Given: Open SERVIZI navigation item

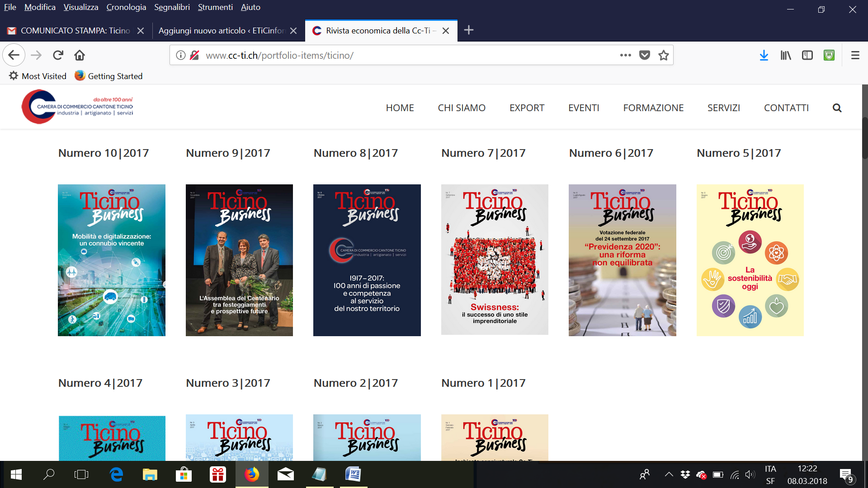Looking at the screenshot, I should (x=724, y=108).
